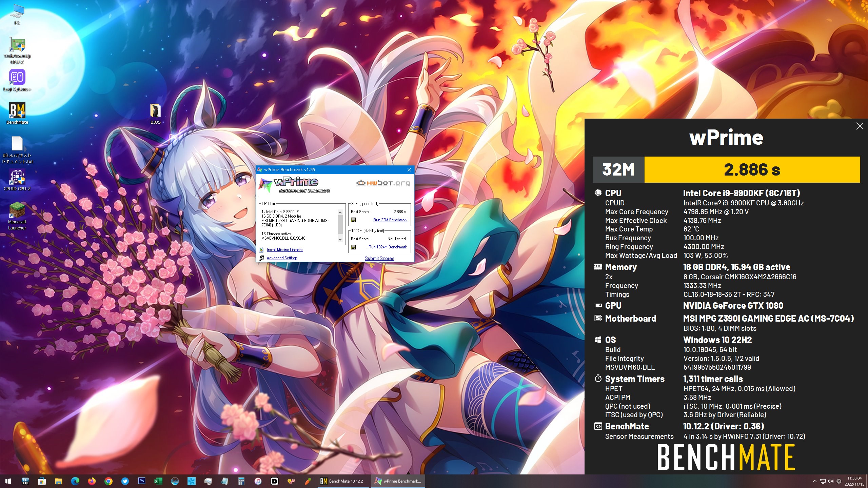Viewport: 868px width, 488px height.
Task: Open the BIOS folder on desktop
Action: [155, 114]
